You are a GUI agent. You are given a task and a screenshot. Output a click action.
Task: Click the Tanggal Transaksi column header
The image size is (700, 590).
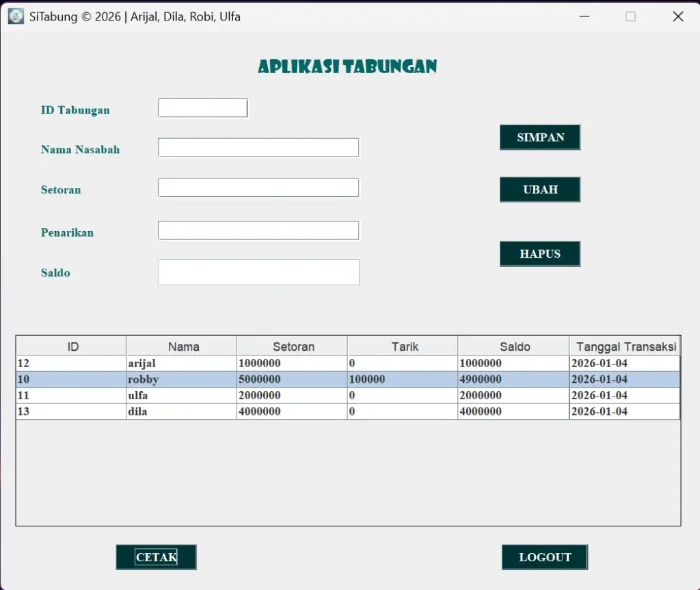tap(625, 347)
